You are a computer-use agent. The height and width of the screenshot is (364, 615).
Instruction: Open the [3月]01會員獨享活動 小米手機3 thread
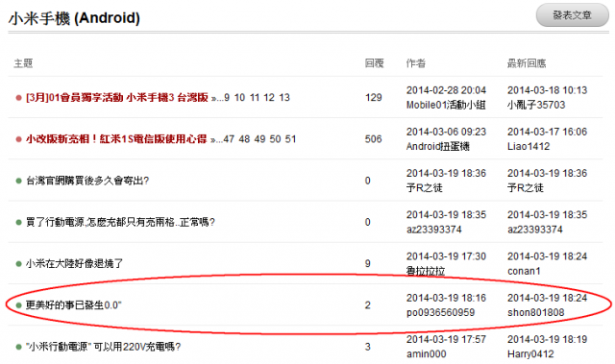coord(117,98)
